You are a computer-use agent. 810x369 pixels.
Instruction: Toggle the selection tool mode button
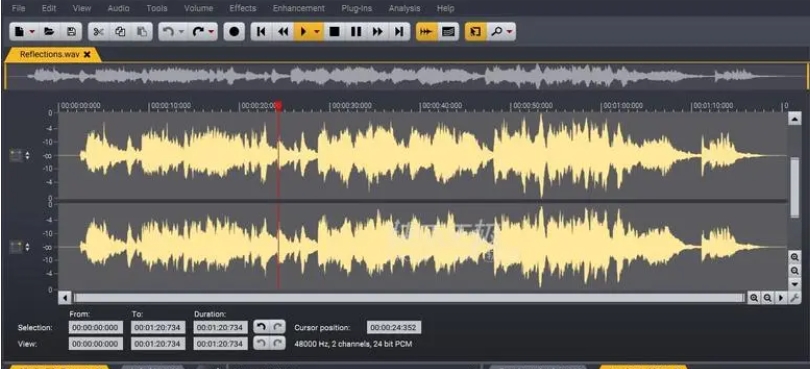[475, 32]
